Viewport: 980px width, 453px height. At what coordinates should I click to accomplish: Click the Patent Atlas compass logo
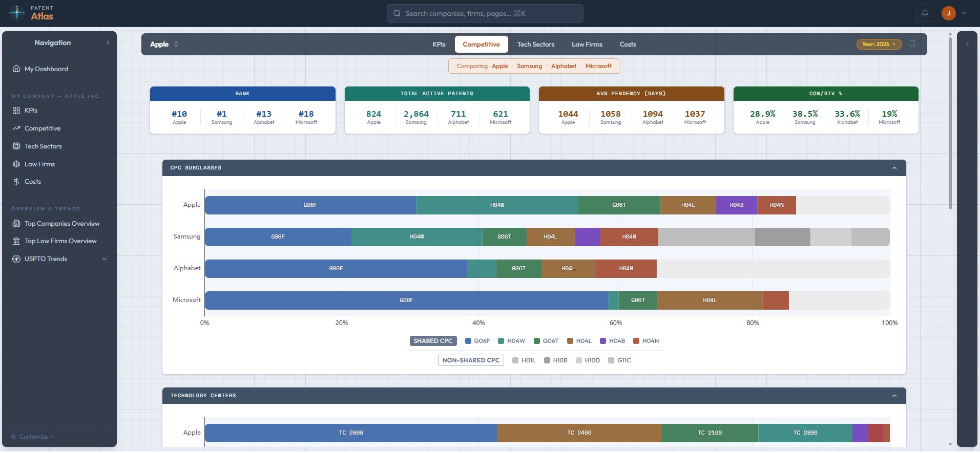[x=17, y=13]
